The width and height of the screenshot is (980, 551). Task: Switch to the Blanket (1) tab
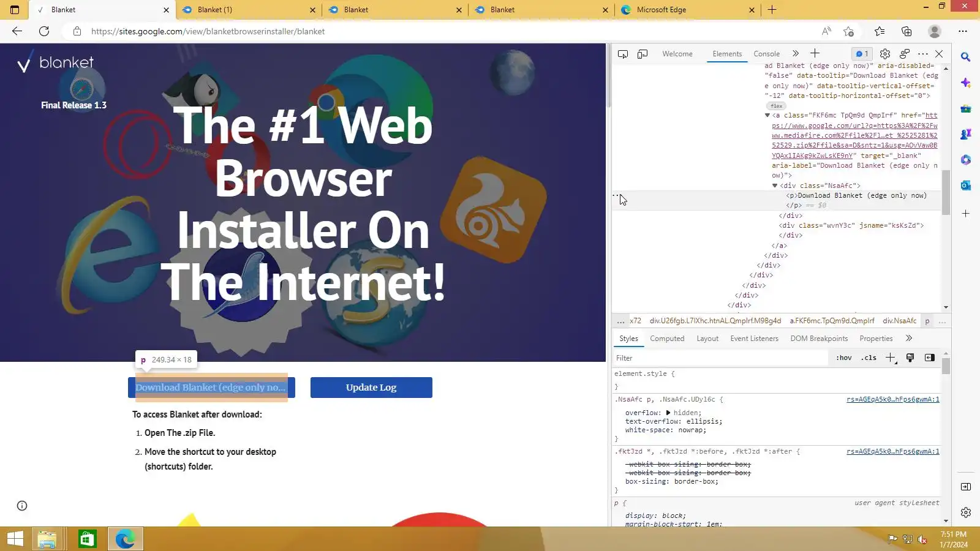(249, 10)
